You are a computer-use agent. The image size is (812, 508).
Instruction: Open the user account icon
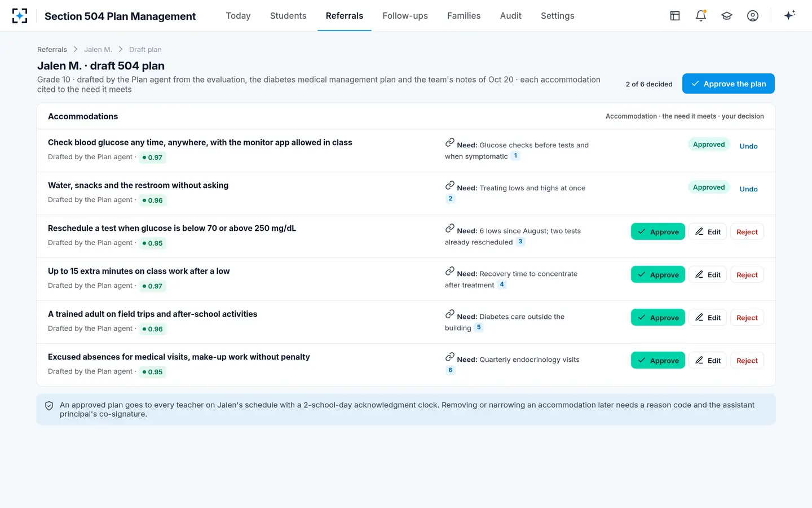[x=753, y=16]
